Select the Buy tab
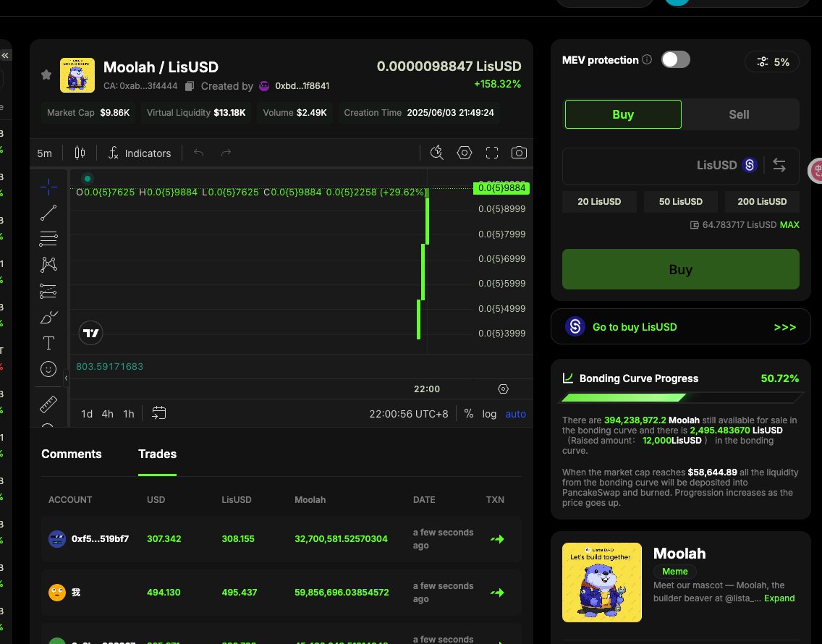 click(x=623, y=114)
